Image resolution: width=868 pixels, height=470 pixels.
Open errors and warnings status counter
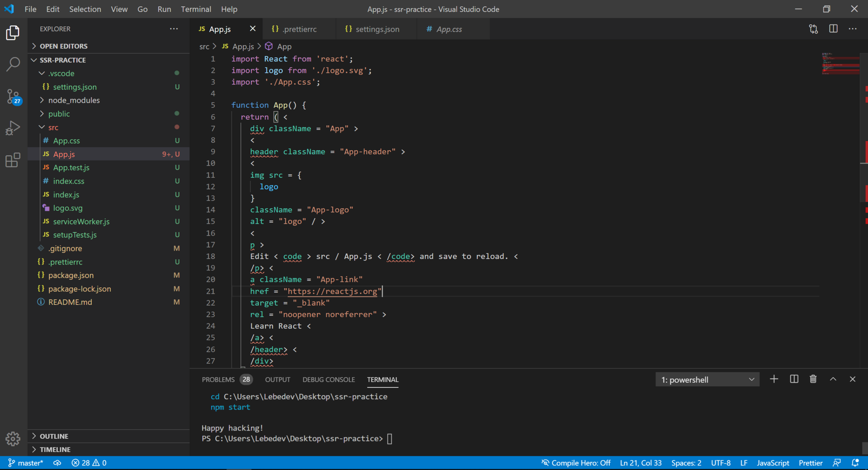click(x=89, y=463)
